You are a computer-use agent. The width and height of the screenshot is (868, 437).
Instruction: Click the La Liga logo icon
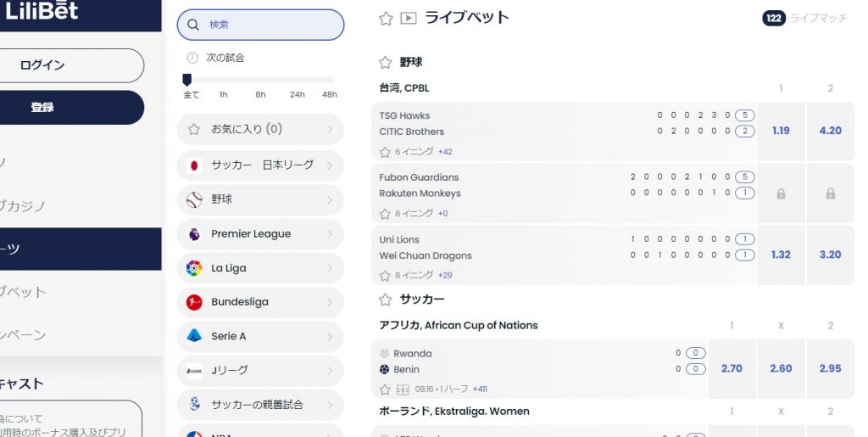[194, 268]
